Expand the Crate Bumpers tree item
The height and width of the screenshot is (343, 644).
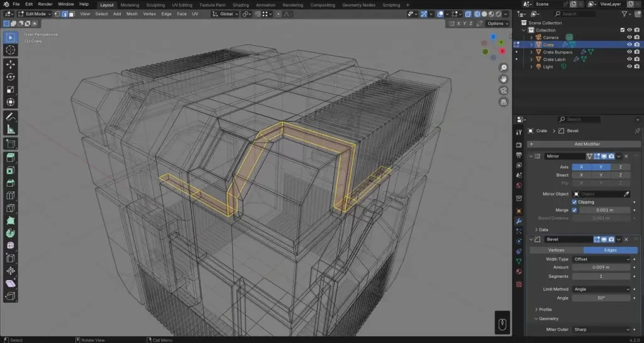(x=531, y=52)
